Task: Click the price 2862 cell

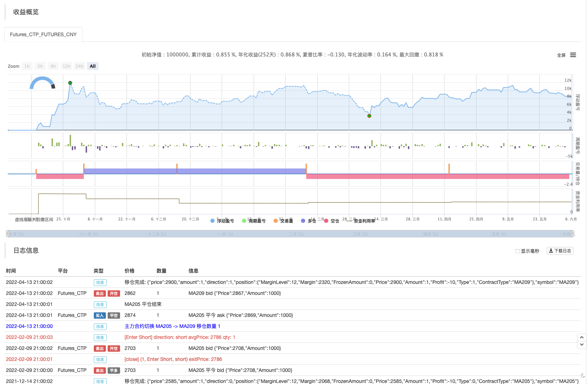Action: [130, 293]
